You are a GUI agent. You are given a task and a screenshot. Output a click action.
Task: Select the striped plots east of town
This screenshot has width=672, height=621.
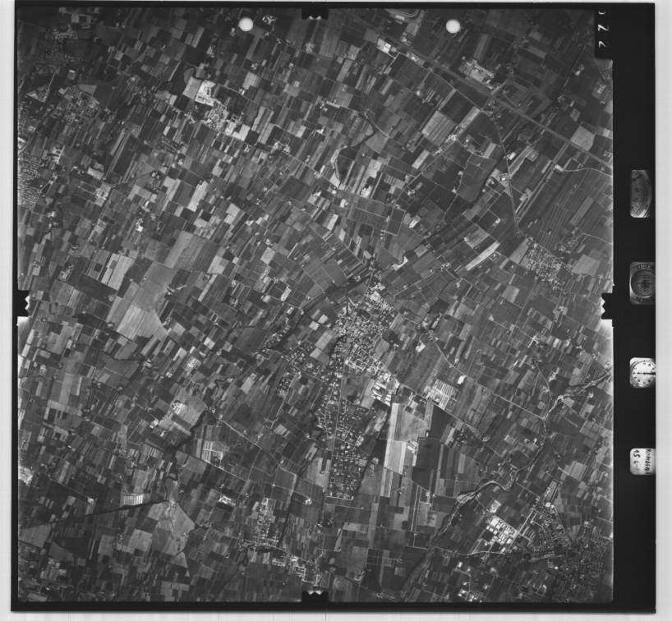pyautogui.click(x=442, y=394)
